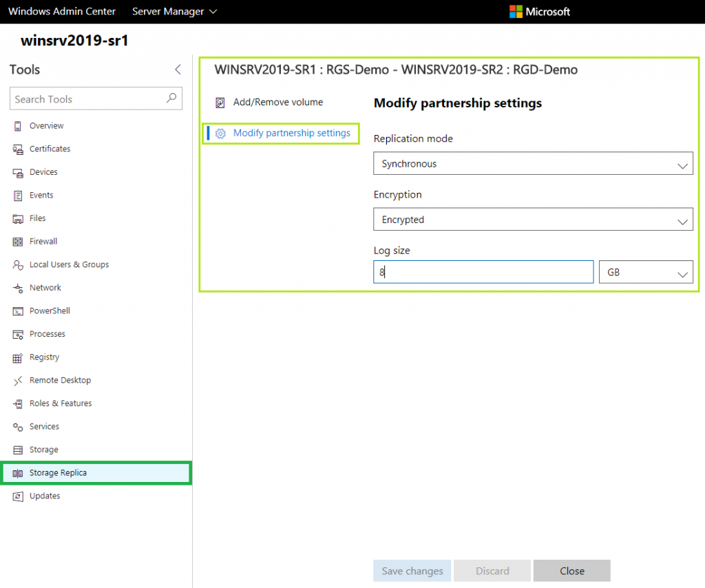Open the Server Manager menu

[x=173, y=11]
